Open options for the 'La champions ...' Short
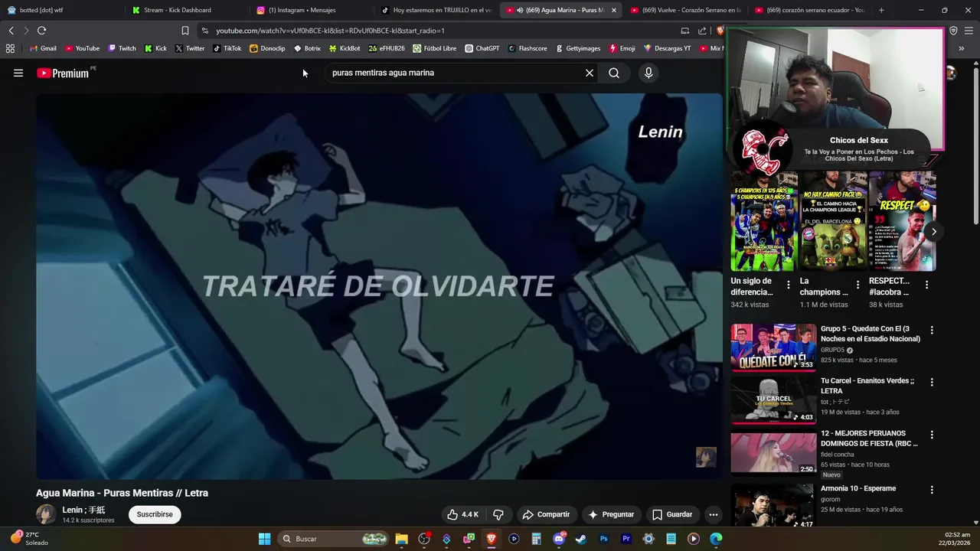Viewport: 980px width, 551px height. click(x=857, y=285)
